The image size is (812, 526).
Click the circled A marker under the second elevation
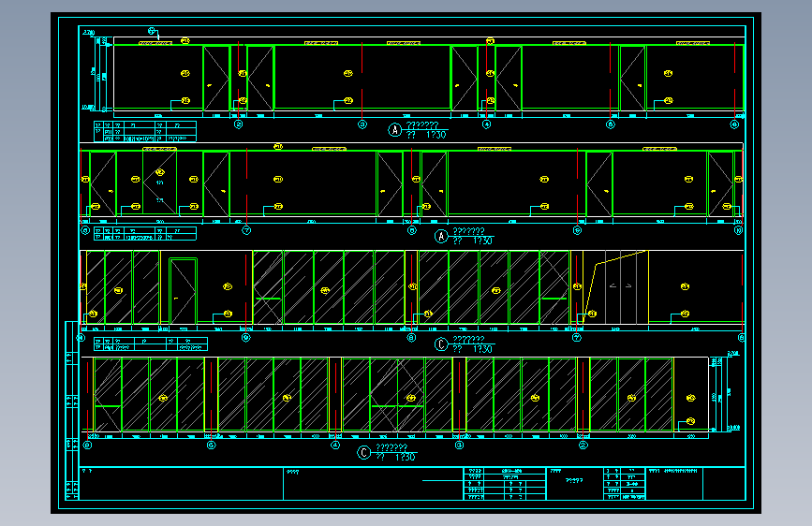(441, 237)
